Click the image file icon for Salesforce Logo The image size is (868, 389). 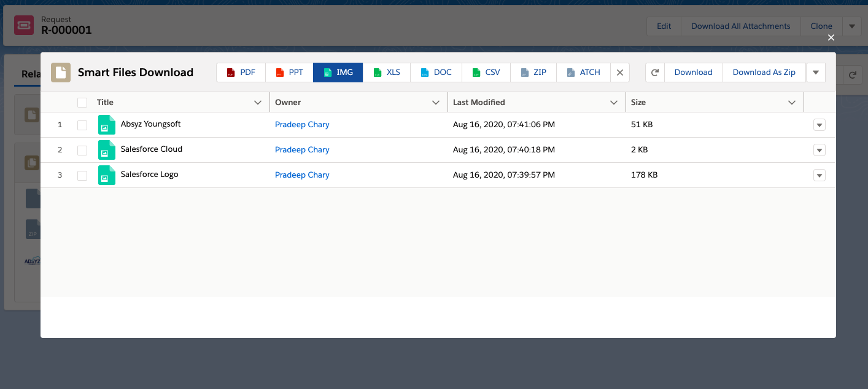coord(107,175)
